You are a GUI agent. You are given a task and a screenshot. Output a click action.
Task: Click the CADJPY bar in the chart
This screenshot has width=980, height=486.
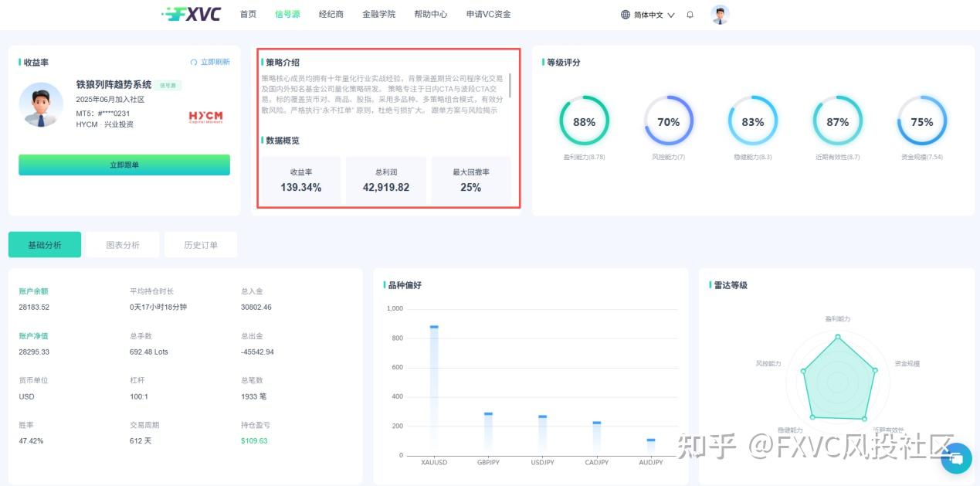coord(596,438)
